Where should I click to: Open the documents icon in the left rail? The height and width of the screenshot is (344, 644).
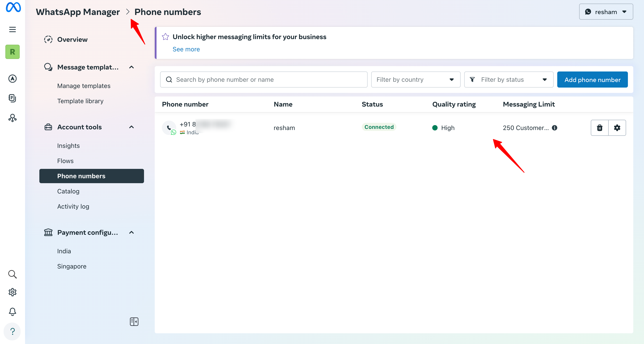[13, 98]
